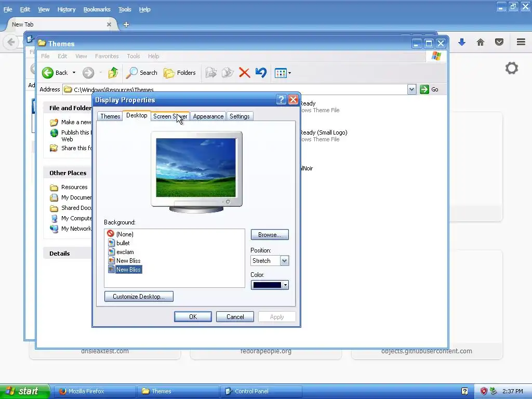Click Customize Desktop... button
Viewport: 532px width, 399px height.
click(x=139, y=297)
